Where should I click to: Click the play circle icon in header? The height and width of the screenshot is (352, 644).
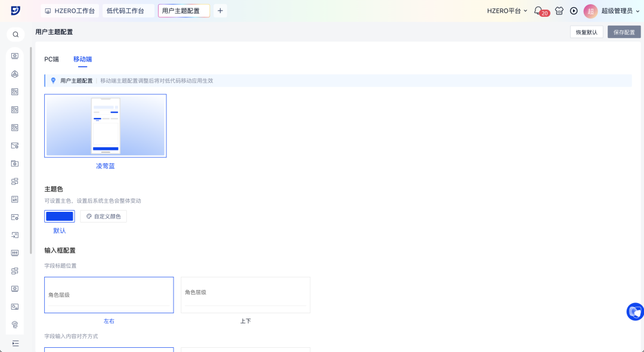point(574,11)
